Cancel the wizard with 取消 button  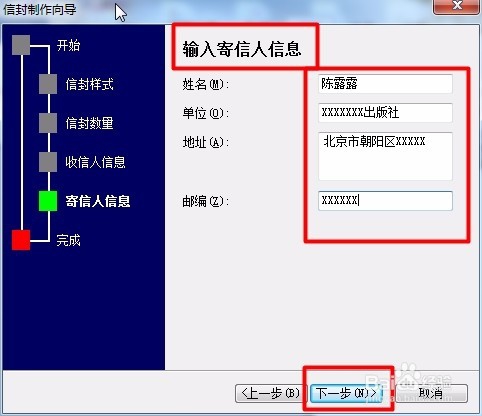[x=431, y=393]
